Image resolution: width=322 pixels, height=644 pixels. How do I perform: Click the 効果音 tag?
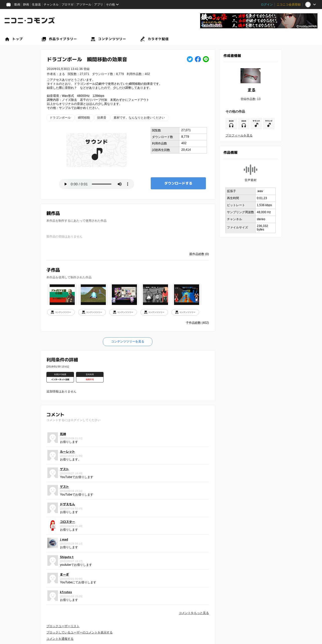(102, 118)
